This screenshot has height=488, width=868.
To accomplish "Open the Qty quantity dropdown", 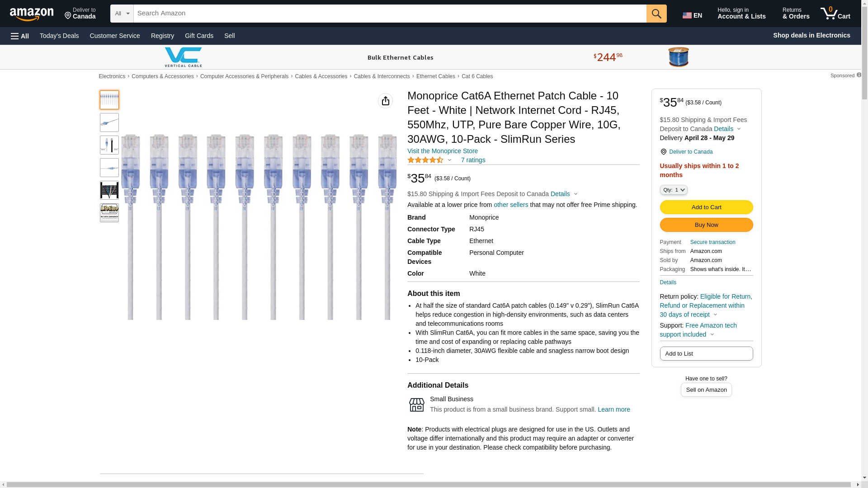I will point(673,190).
